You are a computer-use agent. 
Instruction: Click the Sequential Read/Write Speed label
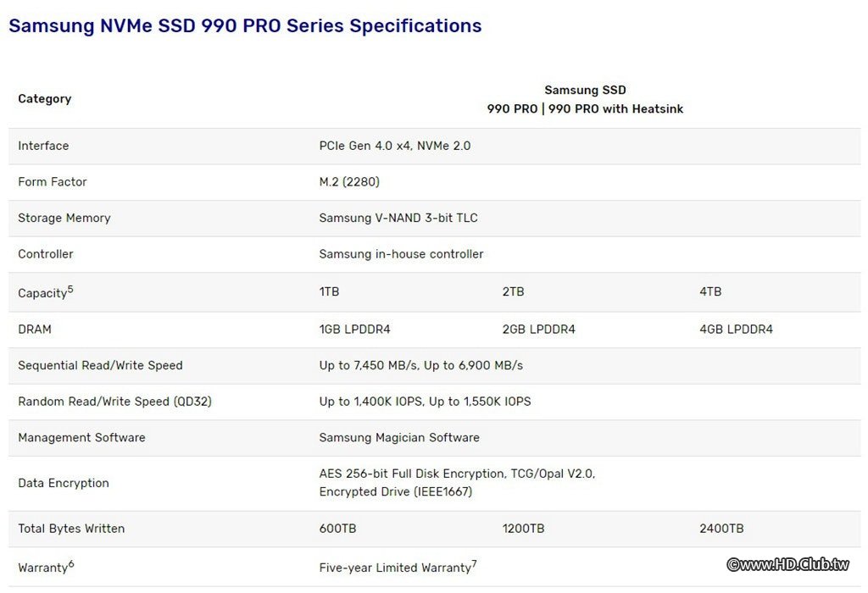point(100,365)
